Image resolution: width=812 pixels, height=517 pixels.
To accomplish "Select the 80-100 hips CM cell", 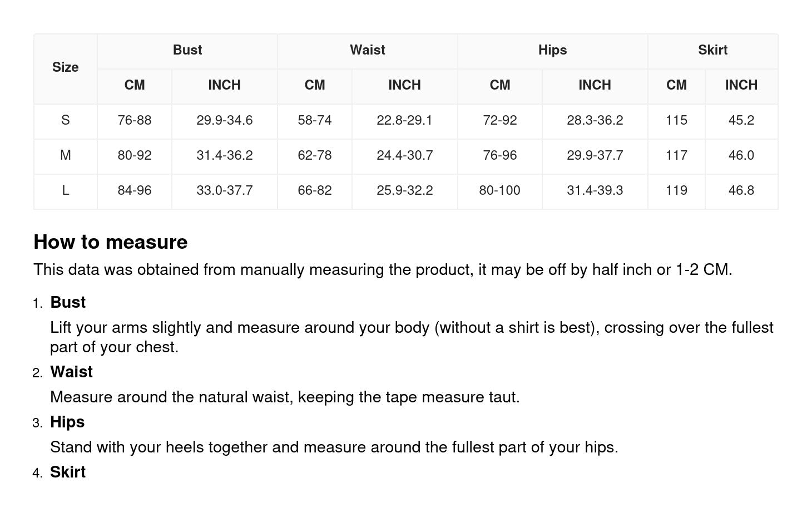I will tap(499, 190).
